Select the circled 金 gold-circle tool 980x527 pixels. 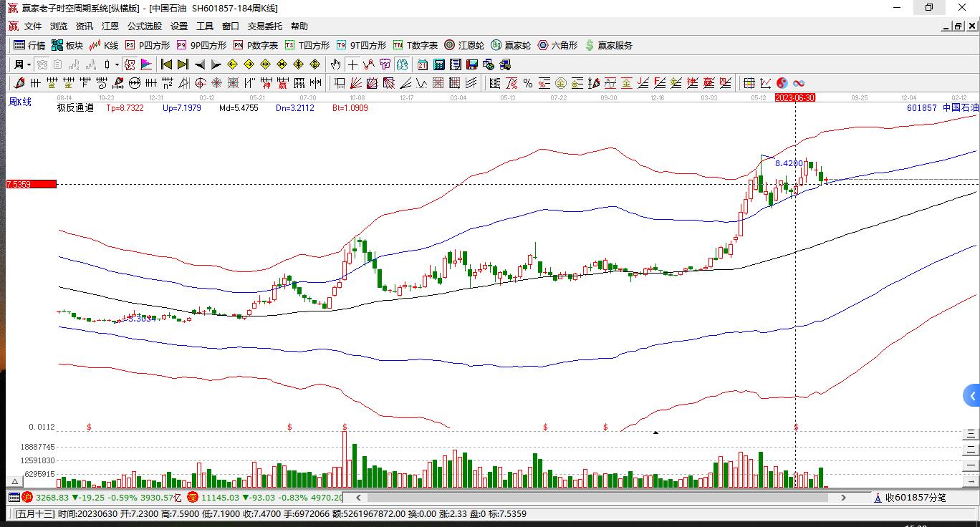coord(561,83)
